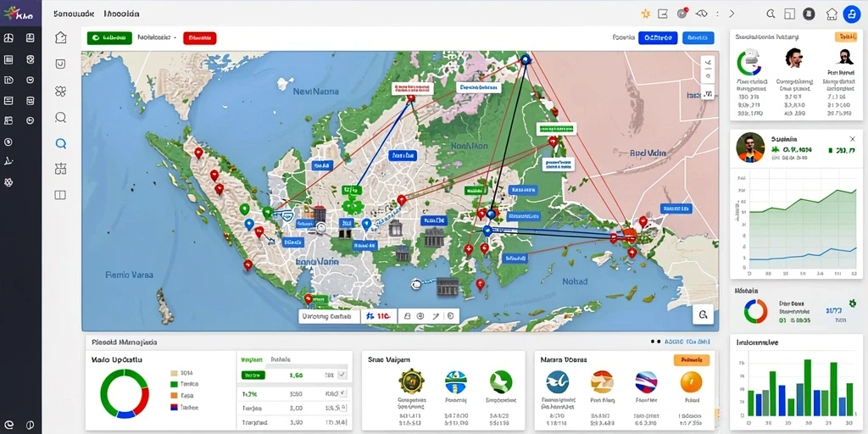
Task: Click the magnifier icon in top header
Action: point(771,14)
